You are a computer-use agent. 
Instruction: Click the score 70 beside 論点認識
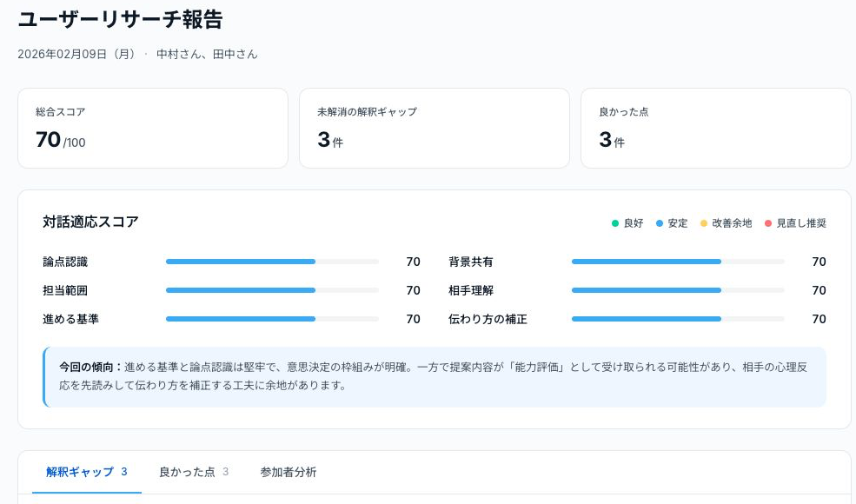(x=414, y=262)
